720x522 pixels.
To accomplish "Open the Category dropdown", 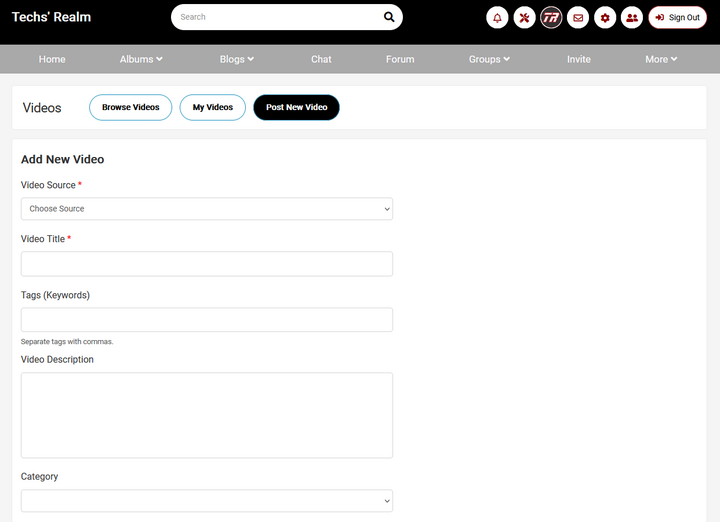I will (x=207, y=501).
